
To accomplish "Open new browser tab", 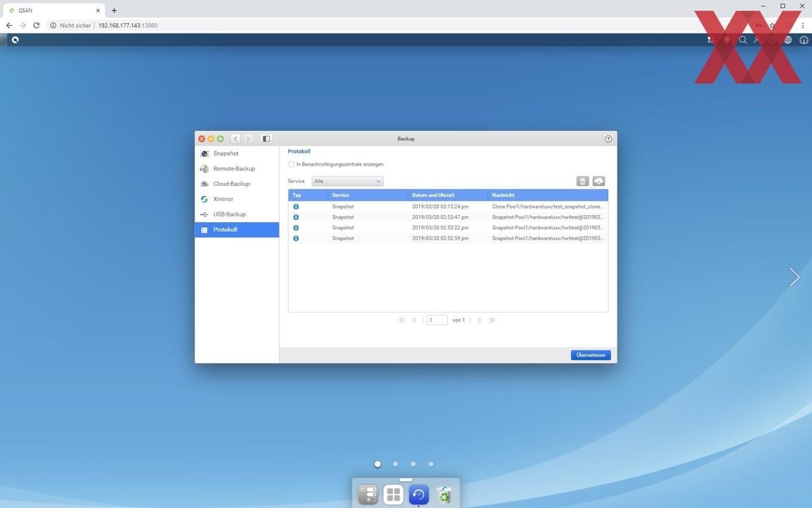I will [114, 10].
